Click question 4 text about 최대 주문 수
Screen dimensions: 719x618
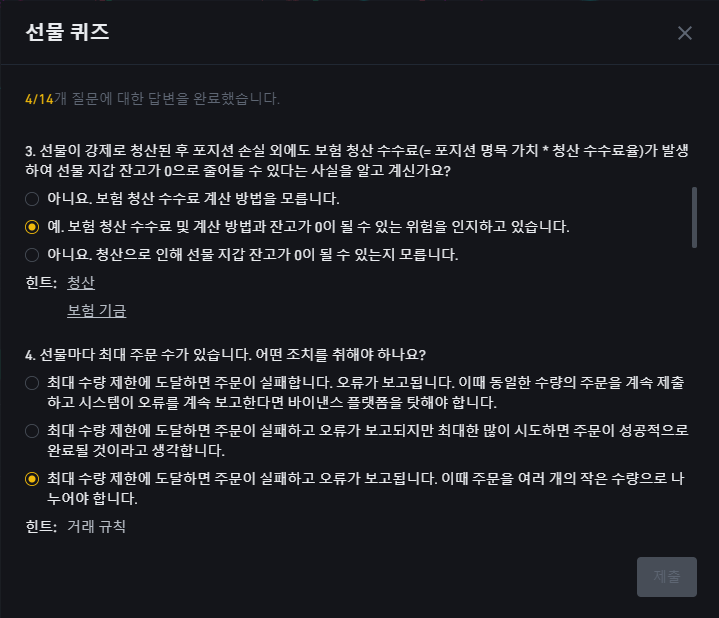click(226, 354)
